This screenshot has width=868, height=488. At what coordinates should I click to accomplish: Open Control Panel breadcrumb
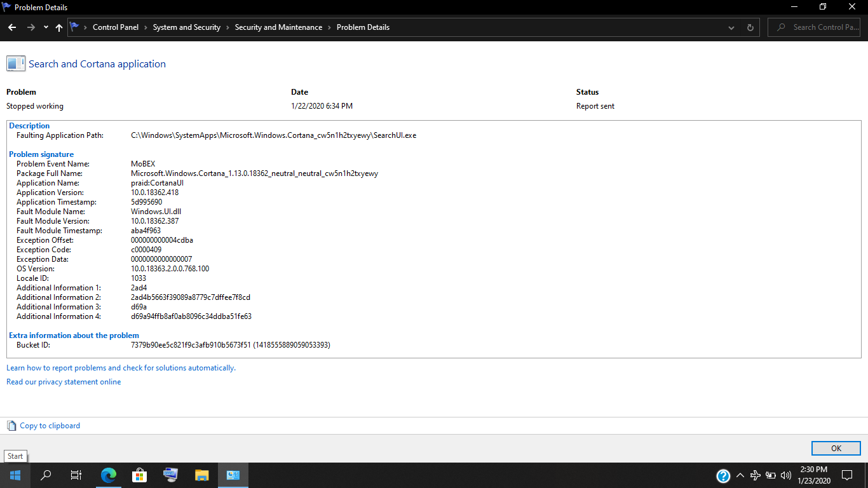pos(116,27)
